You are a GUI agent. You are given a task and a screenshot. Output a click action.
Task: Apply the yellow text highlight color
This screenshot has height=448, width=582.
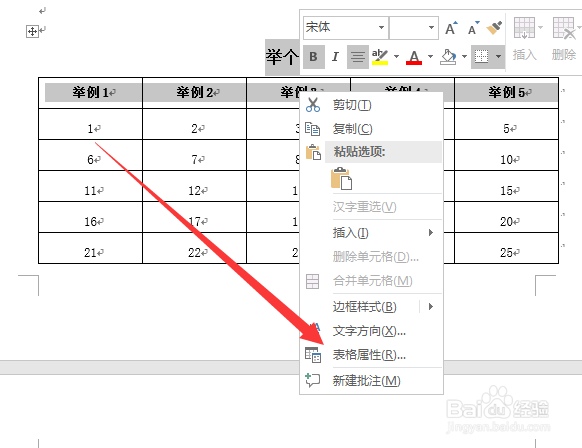(x=379, y=57)
